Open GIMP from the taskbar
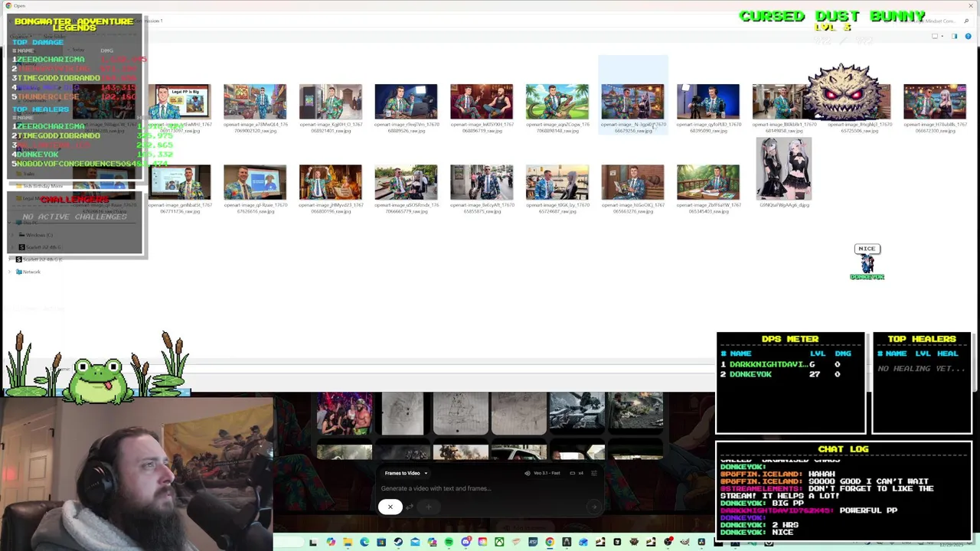 pyautogui.click(x=684, y=543)
